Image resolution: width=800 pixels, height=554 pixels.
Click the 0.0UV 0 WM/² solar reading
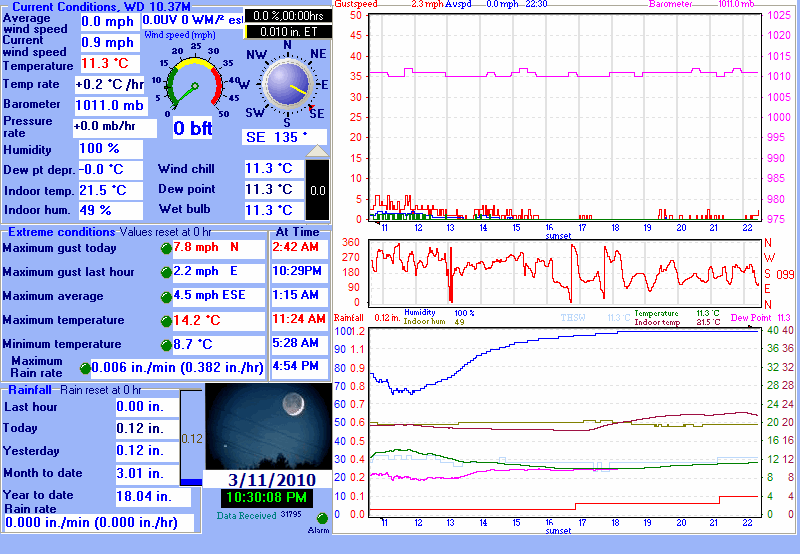(192, 20)
